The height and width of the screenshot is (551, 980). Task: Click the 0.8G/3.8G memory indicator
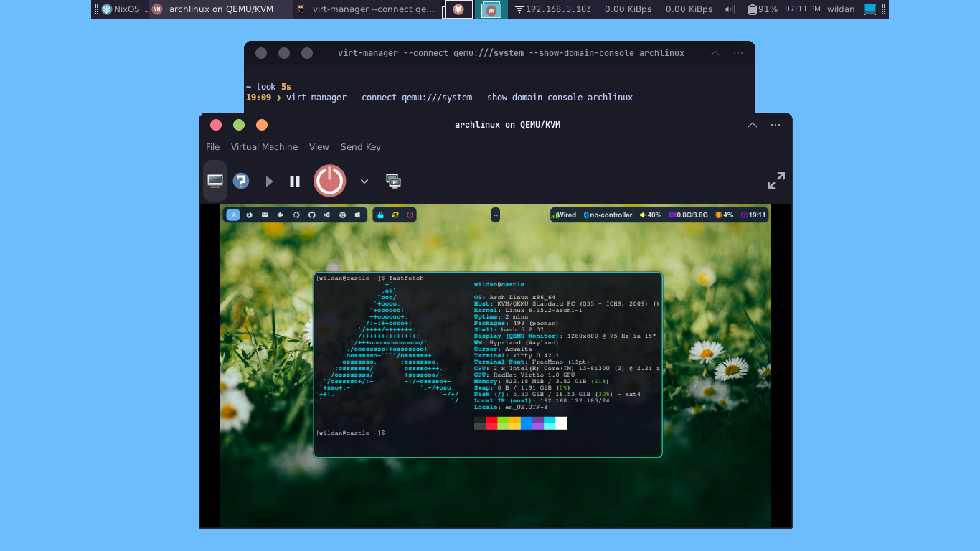[x=689, y=215]
